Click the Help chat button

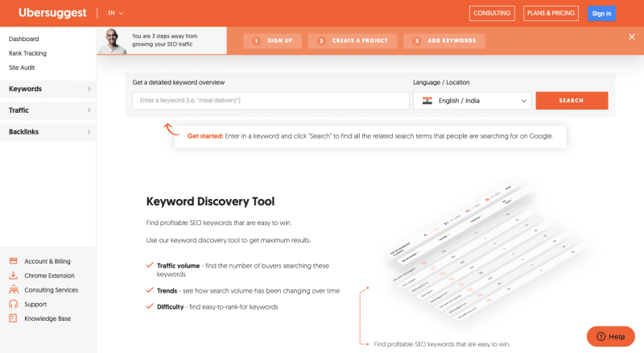coord(611,337)
